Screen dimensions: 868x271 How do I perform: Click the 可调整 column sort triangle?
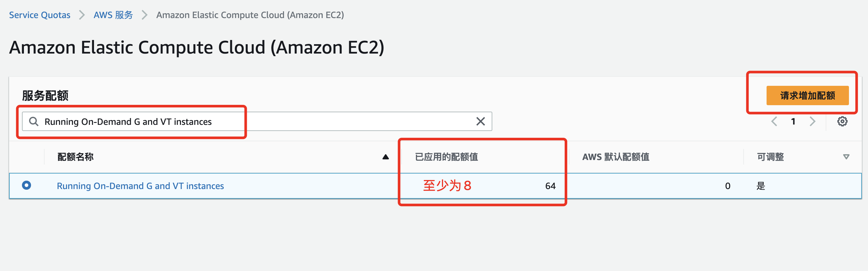coord(846,157)
